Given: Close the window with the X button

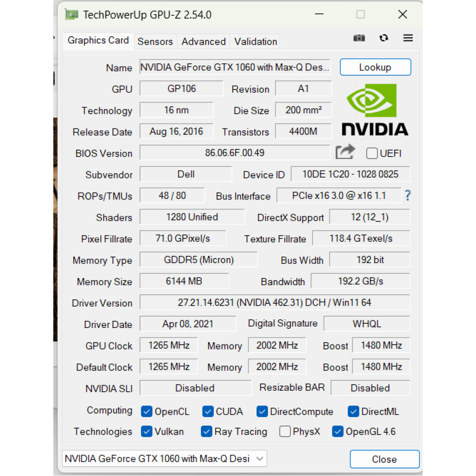Looking at the screenshot, I should tap(403, 14).
